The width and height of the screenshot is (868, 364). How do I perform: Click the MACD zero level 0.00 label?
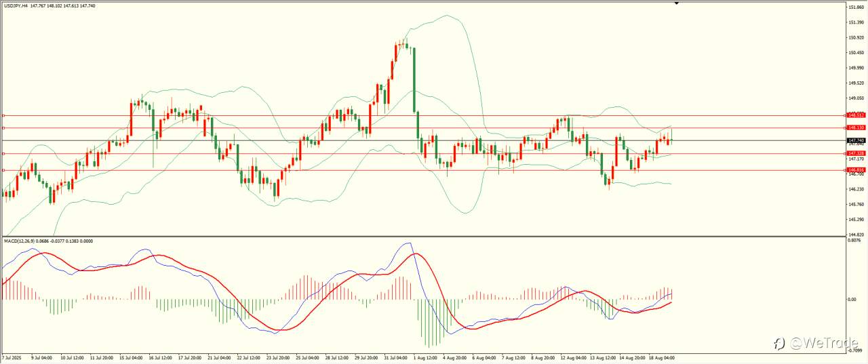(x=853, y=299)
